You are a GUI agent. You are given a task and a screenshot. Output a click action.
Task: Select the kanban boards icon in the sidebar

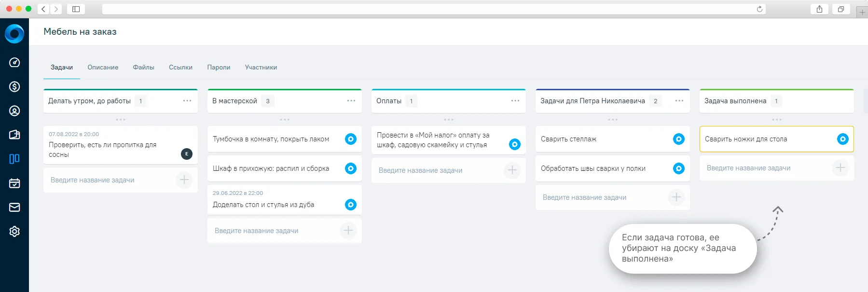[x=14, y=159]
